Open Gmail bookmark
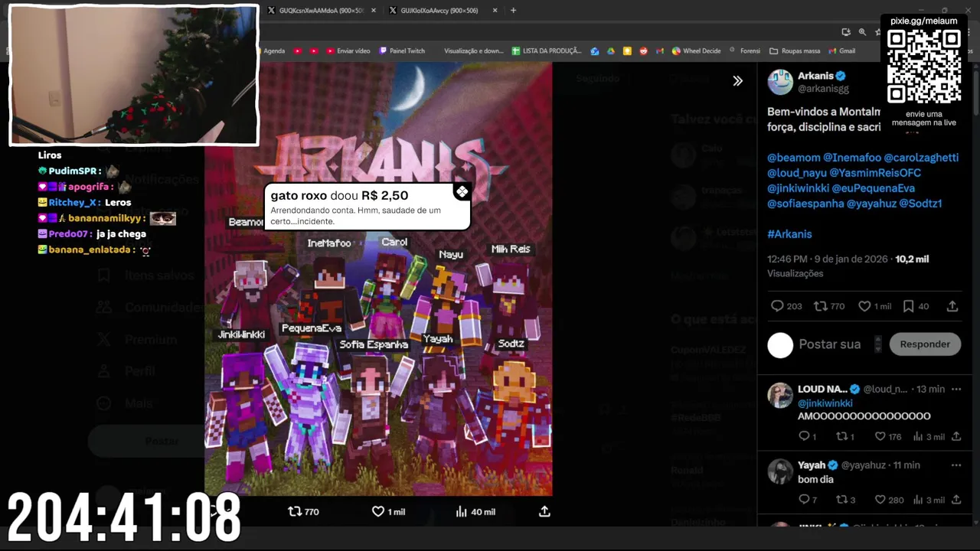Viewport: 980px width, 551px height. point(842,51)
